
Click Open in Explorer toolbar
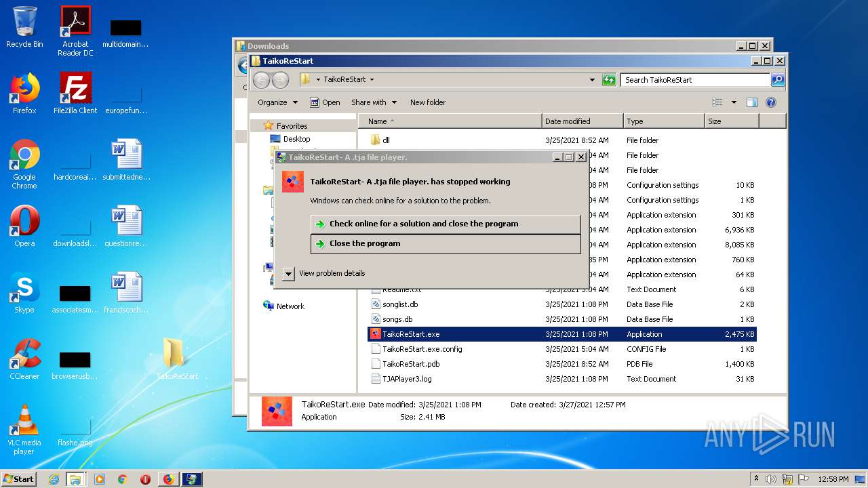325,102
